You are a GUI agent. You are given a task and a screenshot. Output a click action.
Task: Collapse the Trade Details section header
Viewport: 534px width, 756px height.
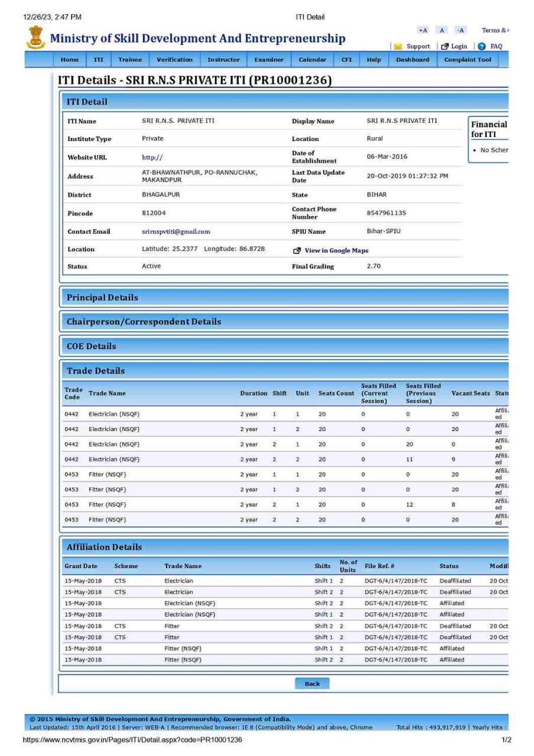284,371
